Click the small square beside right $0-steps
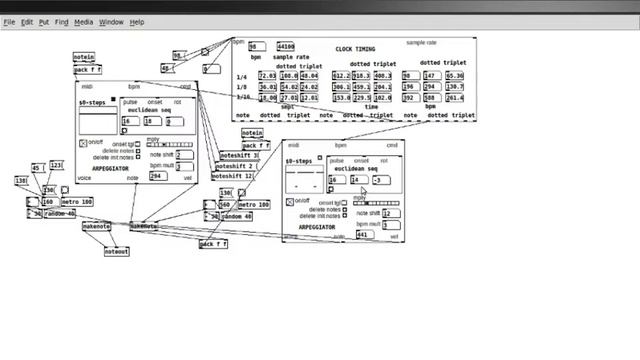Viewport: 640px width, 360px height. click(320, 158)
